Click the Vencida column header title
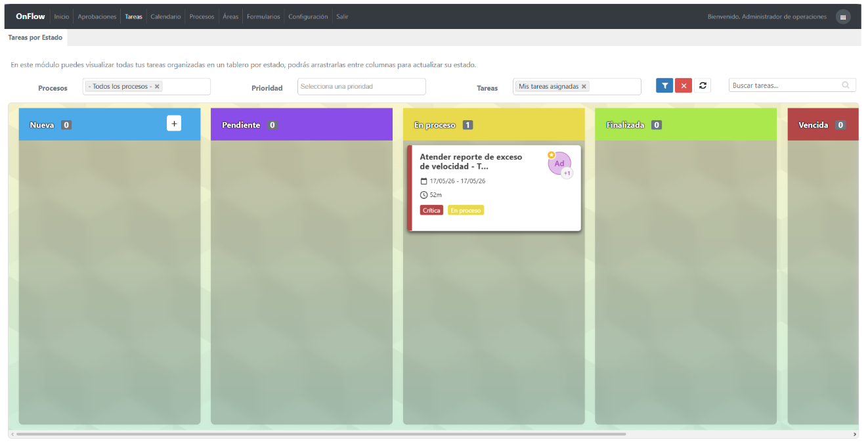This screenshot has height=446, width=868. [x=814, y=125]
